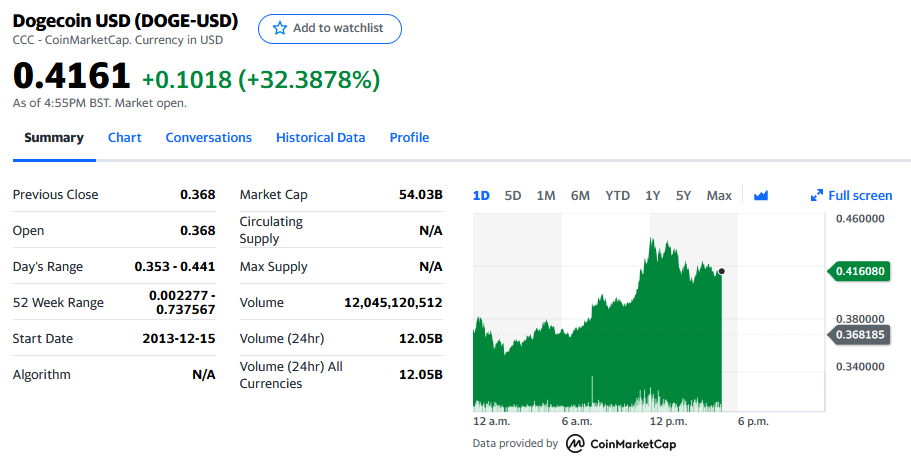Open the Profile tab
Image resolution: width=911 pixels, height=461 pixels.
tap(409, 138)
